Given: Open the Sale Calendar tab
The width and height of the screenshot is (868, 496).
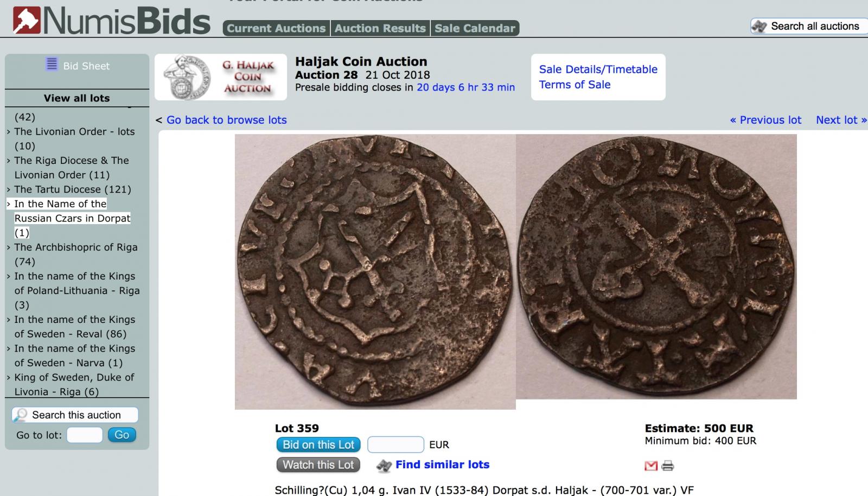Looking at the screenshot, I should [475, 28].
